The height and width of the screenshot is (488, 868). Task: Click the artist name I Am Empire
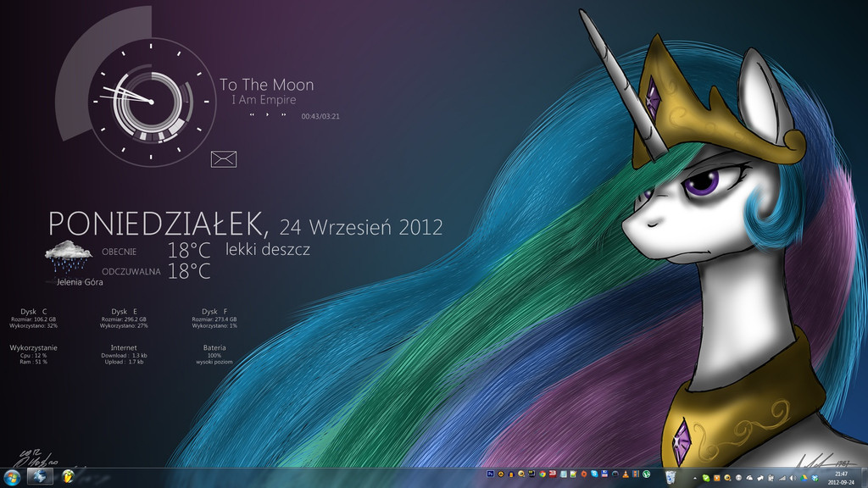264,100
